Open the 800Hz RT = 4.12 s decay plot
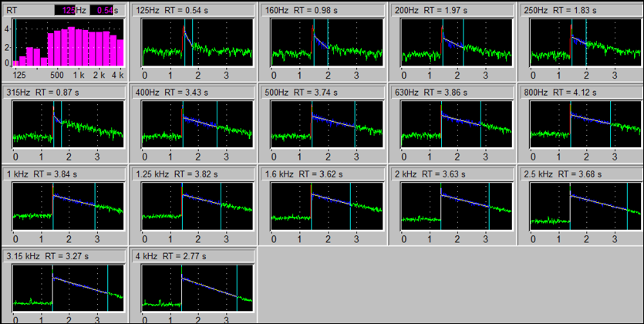 (x=585, y=124)
